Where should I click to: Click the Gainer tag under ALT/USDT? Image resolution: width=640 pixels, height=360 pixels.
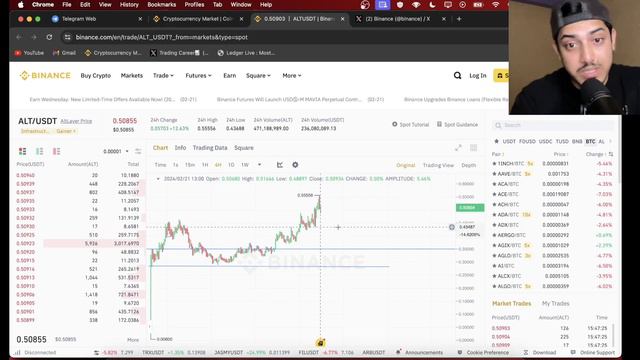click(66, 131)
